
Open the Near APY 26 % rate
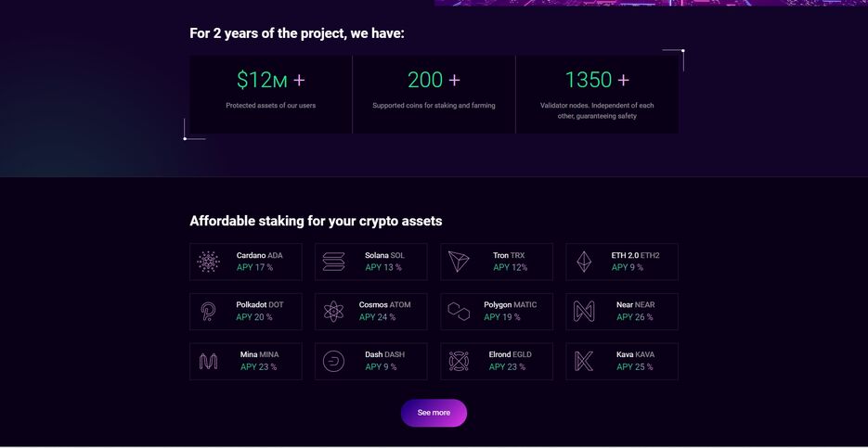coord(635,317)
